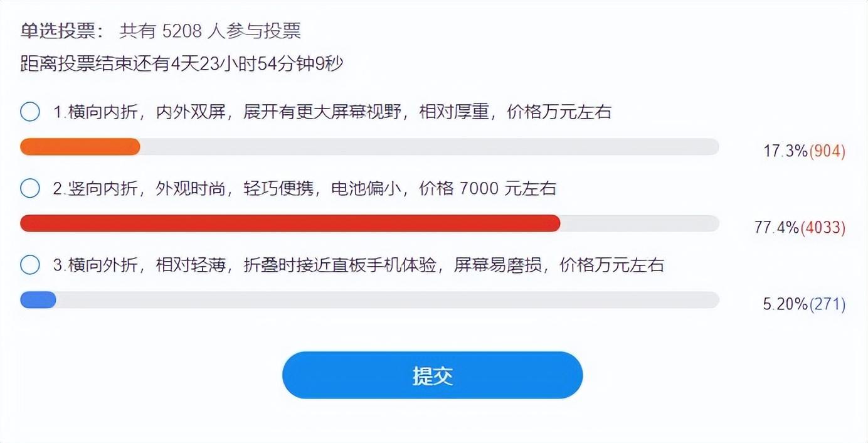
Task: Click the red filled progress bar
Action: (290, 223)
